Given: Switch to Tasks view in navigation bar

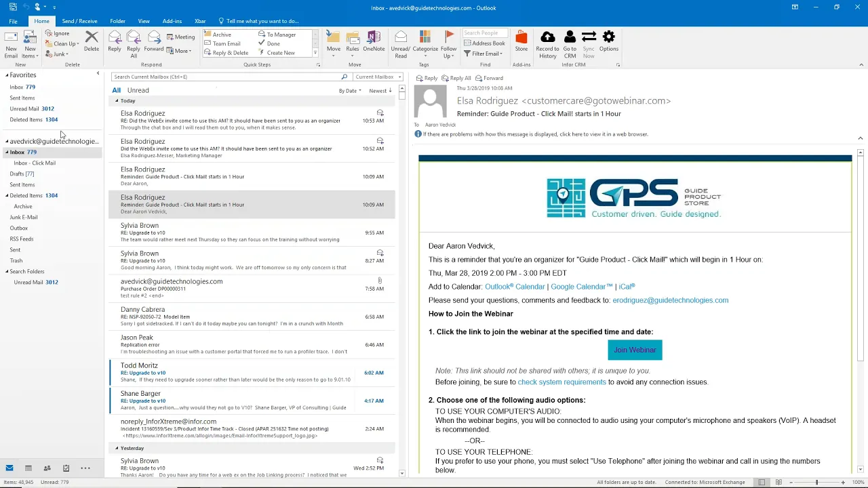Looking at the screenshot, I should (x=66, y=468).
